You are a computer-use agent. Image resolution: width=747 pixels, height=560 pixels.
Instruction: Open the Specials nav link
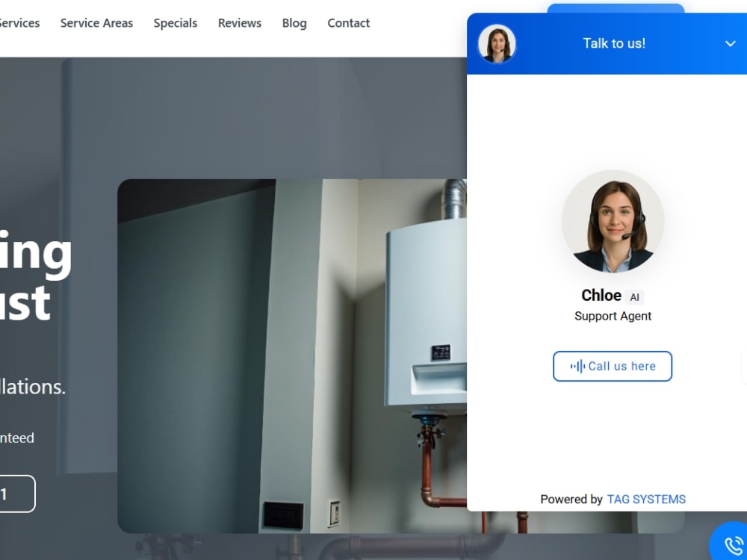[176, 23]
